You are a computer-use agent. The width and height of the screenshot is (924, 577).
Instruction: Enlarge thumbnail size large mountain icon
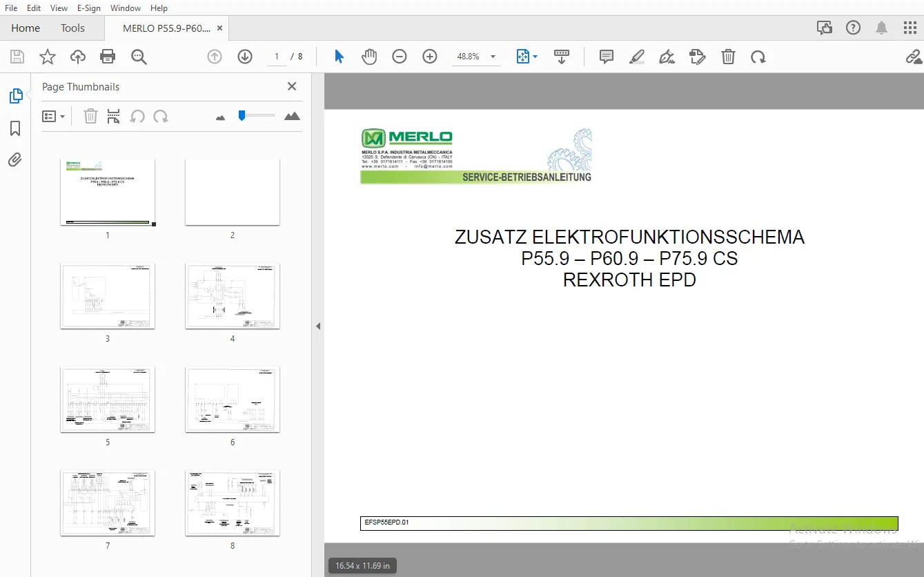coord(293,117)
